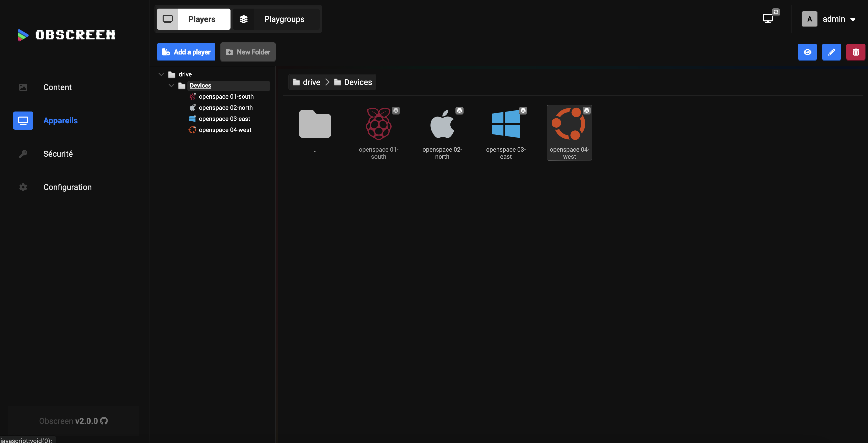Click the New Folder button
The height and width of the screenshot is (443, 868).
pyautogui.click(x=248, y=52)
